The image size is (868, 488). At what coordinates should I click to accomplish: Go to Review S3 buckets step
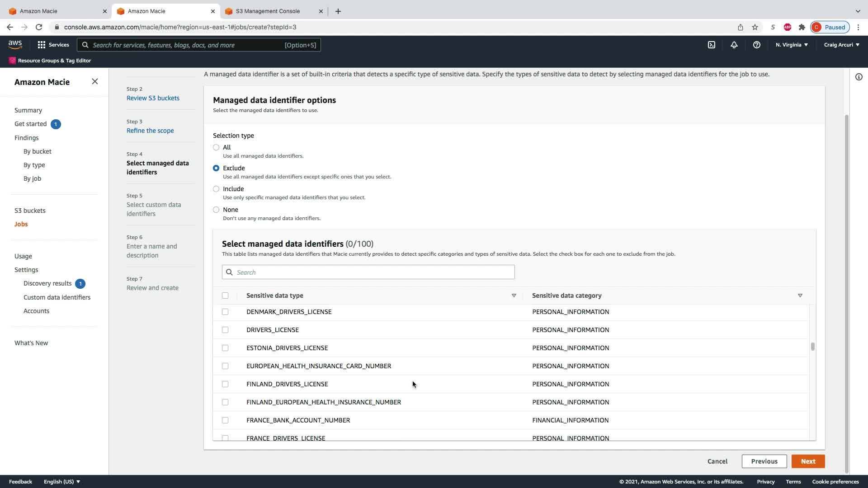153,98
